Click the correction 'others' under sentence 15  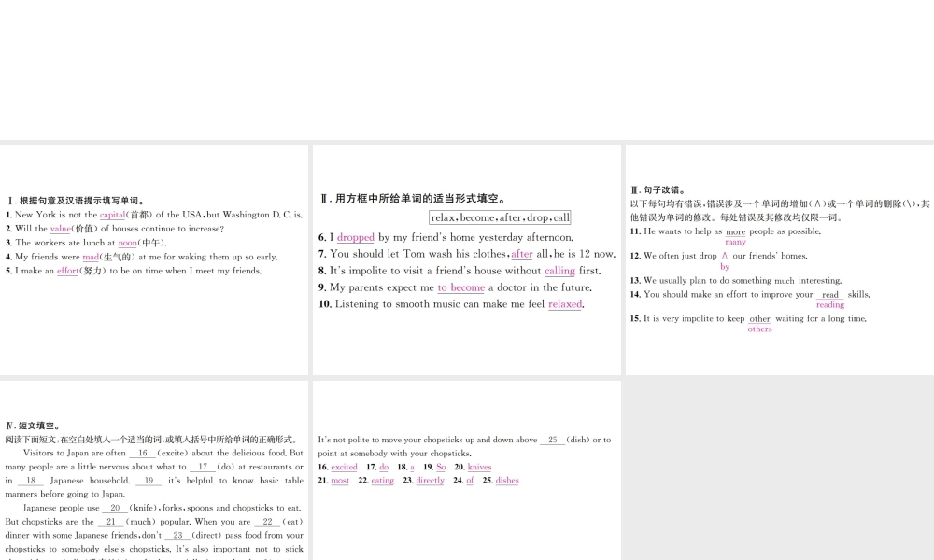pyautogui.click(x=759, y=329)
